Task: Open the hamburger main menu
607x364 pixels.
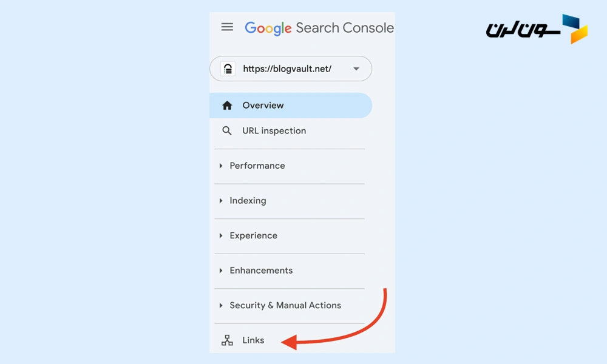Action: pyautogui.click(x=227, y=27)
